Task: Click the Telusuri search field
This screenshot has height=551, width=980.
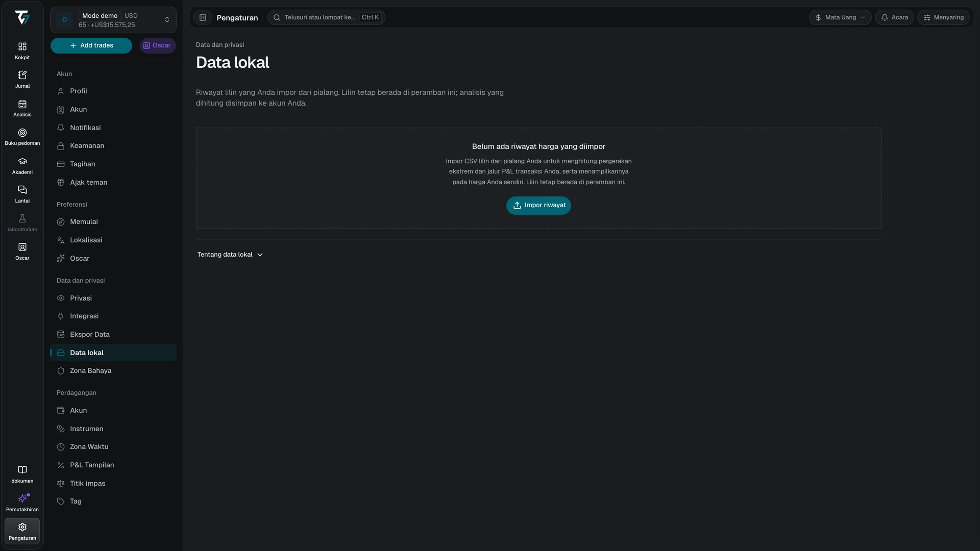Action: [x=326, y=17]
